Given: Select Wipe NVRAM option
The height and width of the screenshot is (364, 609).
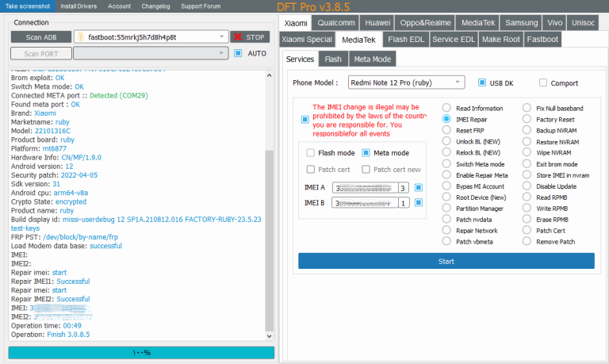Looking at the screenshot, I should click(527, 152).
